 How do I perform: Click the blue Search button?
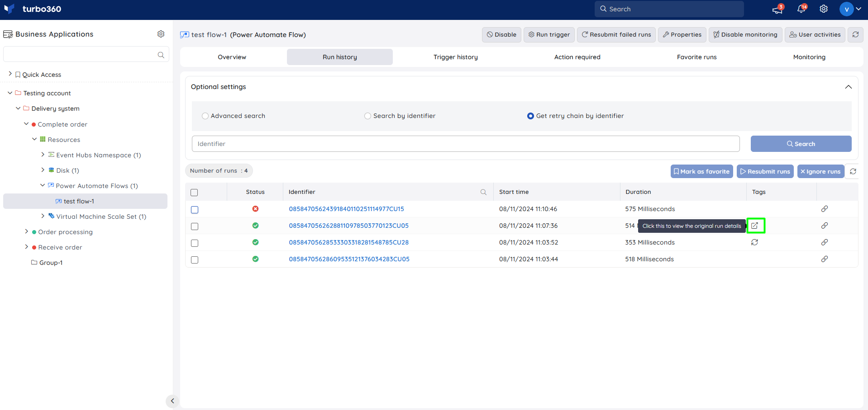(x=801, y=144)
